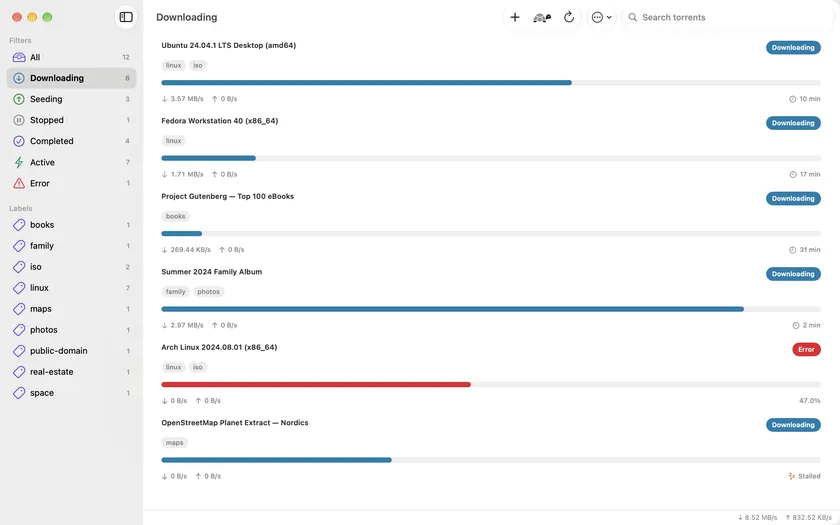The height and width of the screenshot is (525, 840).
Task: Filter by the space label
Action: [71, 393]
